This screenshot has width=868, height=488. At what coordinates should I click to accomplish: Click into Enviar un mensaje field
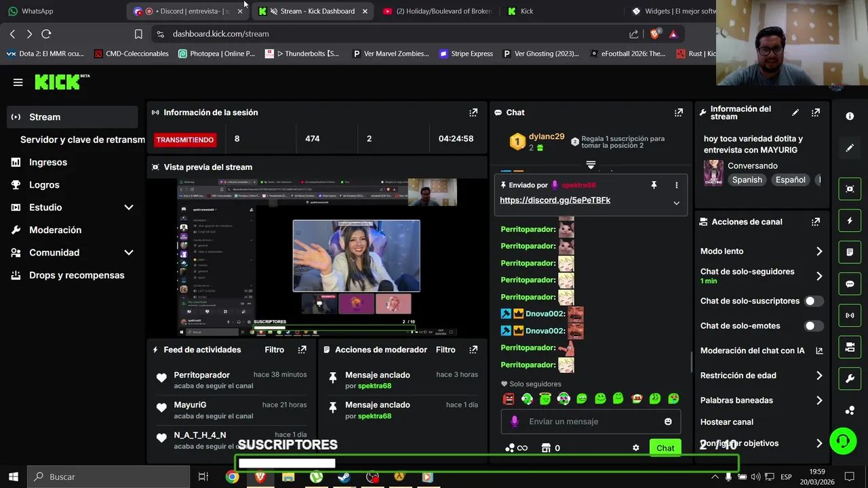click(x=591, y=422)
